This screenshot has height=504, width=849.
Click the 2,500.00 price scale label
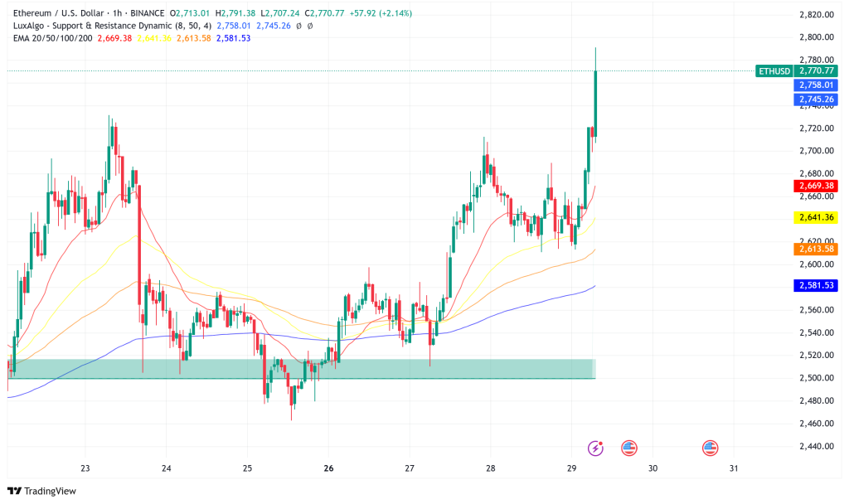click(x=817, y=378)
